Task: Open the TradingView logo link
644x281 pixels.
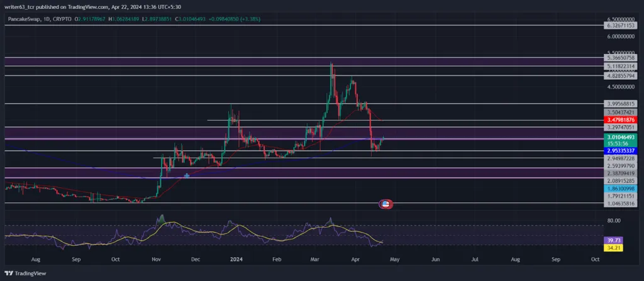Action: click(25, 273)
